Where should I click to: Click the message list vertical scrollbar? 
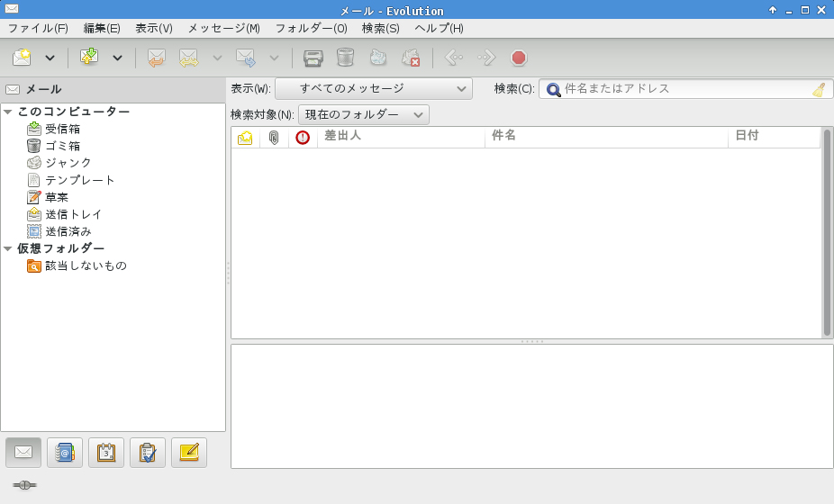(827, 232)
